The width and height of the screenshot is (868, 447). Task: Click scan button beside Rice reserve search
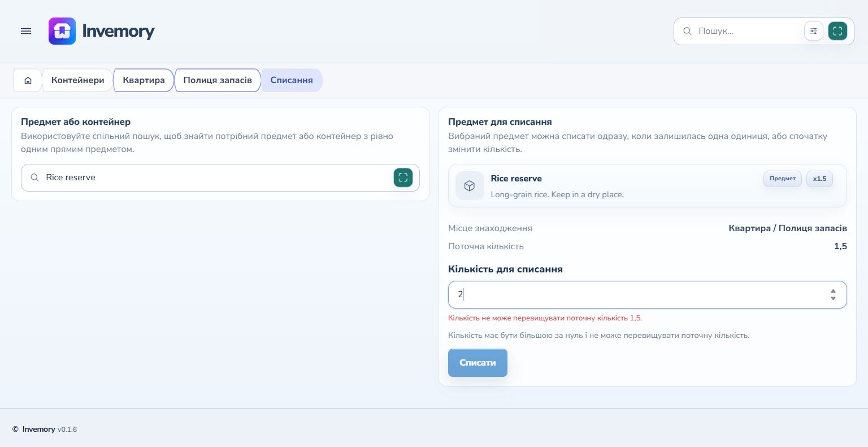(x=403, y=177)
